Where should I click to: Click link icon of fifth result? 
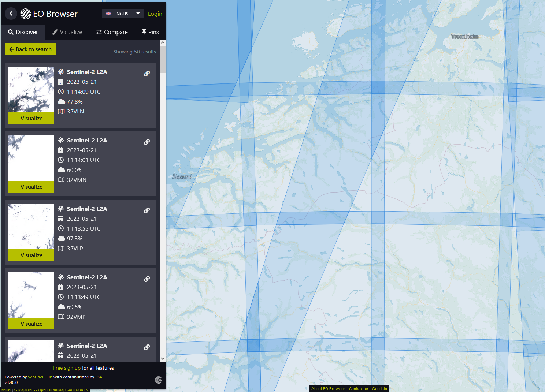coord(147,347)
